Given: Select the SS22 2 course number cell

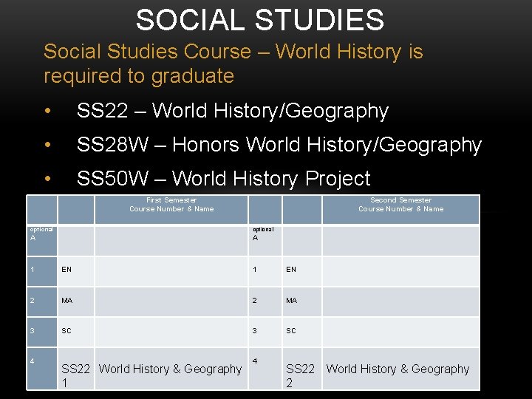Looking at the screenshot, I should 302,369.
